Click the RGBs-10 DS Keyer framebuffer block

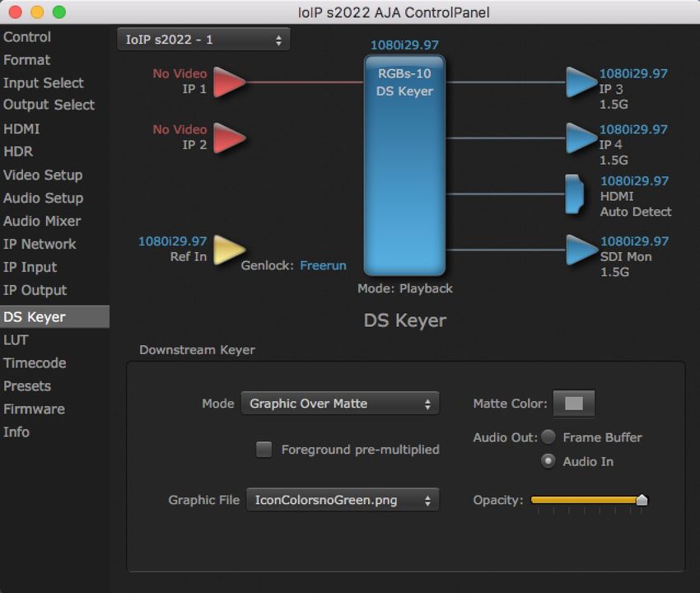(404, 166)
